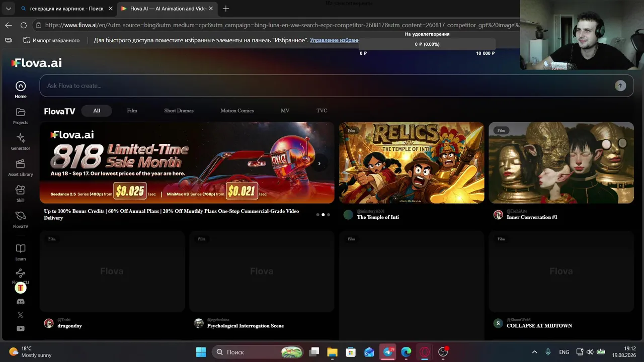The width and height of the screenshot is (644, 362).
Task: Click the Flova.ai logo at top left
Action: pyautogui.click(x=37, y=63)
